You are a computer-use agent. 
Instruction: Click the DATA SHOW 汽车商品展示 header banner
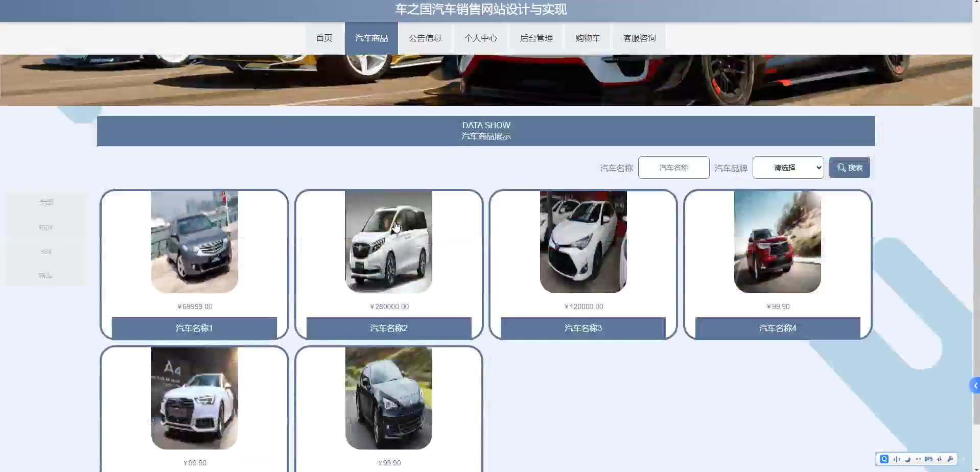click(486, 131)
